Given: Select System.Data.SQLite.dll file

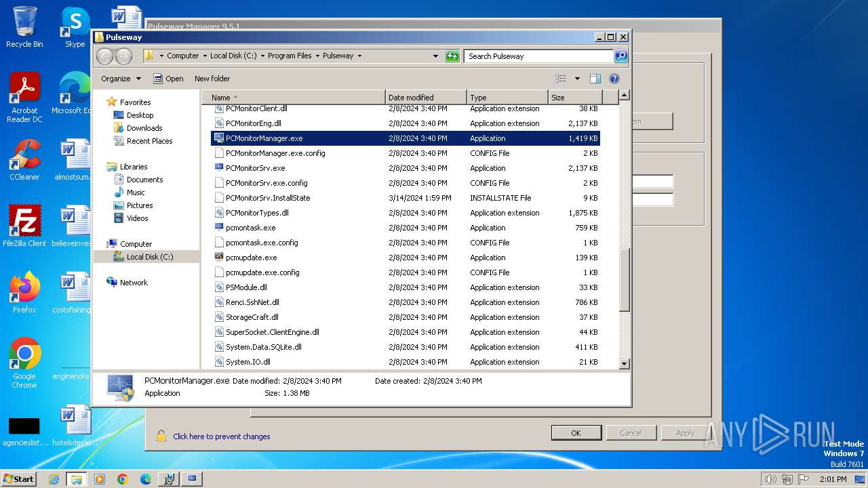Looking at the screenshot, I should tap(406, 347).
